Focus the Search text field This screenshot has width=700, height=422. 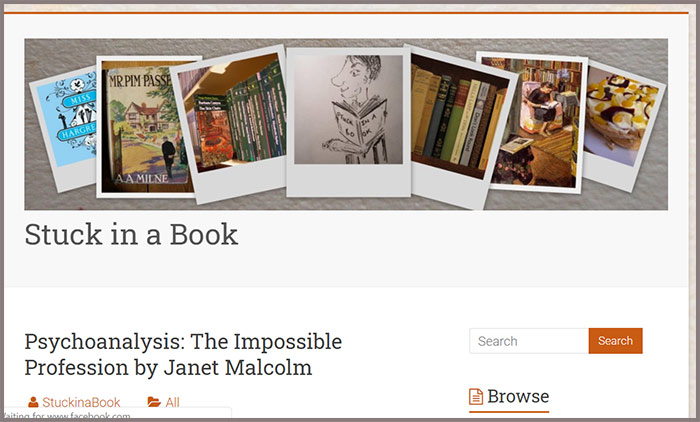pyautogui.click(x=529, y=341)
